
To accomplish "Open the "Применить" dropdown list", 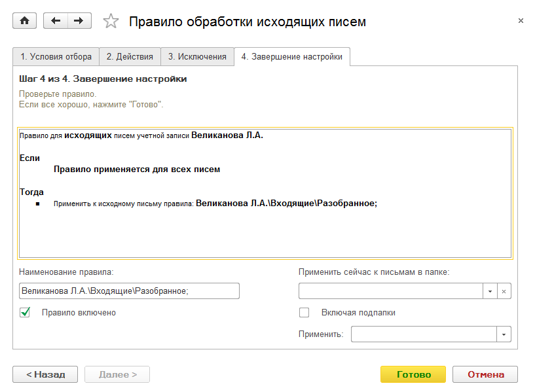I will coord(504,334).
